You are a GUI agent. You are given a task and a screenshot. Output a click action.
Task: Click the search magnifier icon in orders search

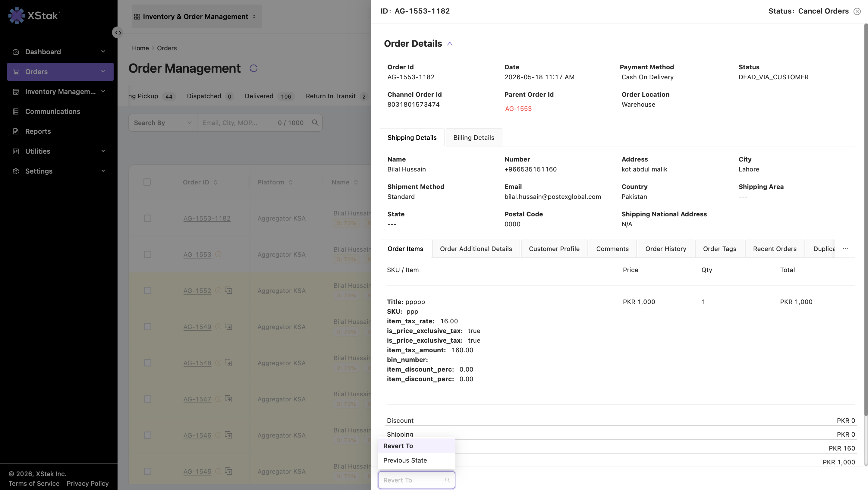point(315,123)
